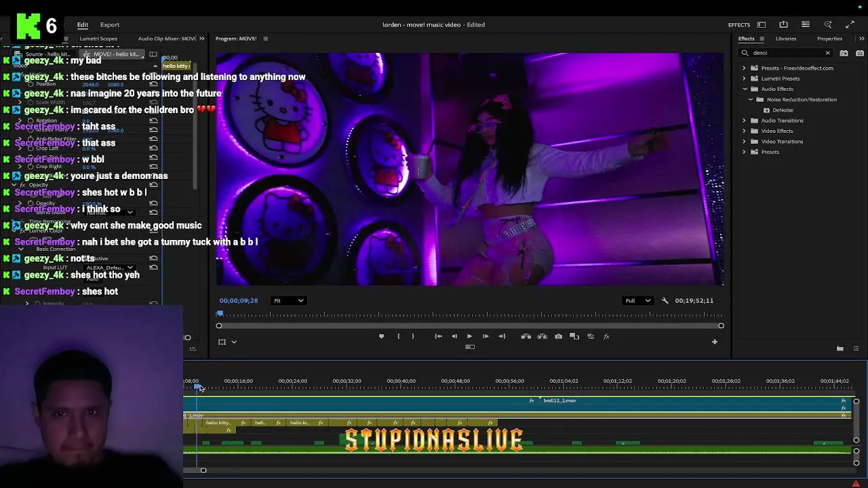Grab the Program monitor zoom bar right handle
The width and height of the screenshot is (868, 488).
[x=721, y=326]
